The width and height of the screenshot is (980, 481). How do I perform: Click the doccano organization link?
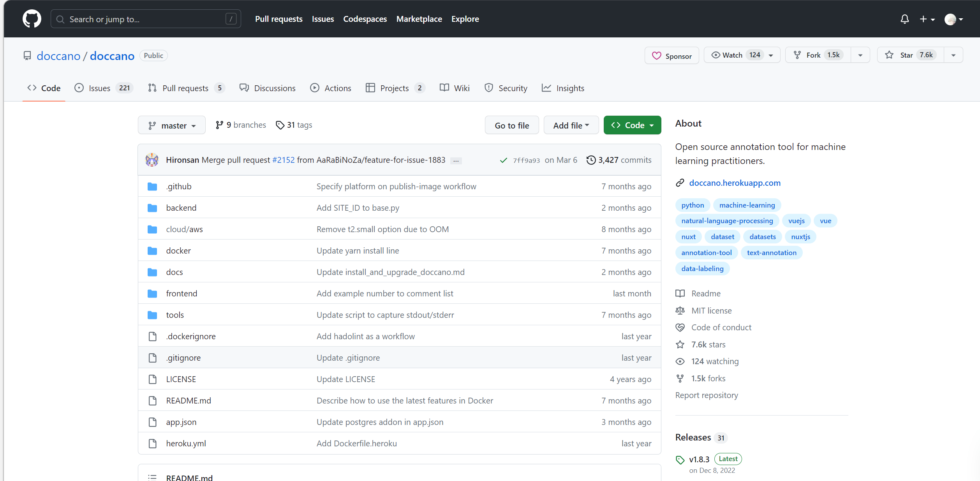(58, 56)
